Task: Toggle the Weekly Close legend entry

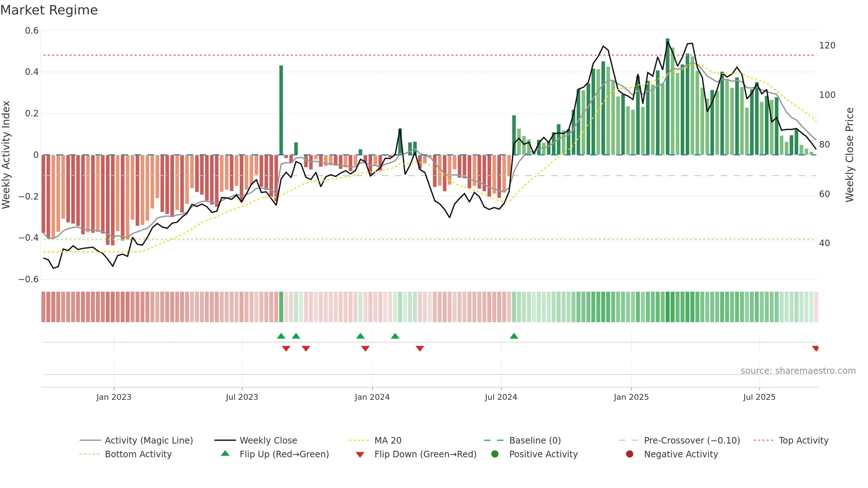Action: coord(256,440)
